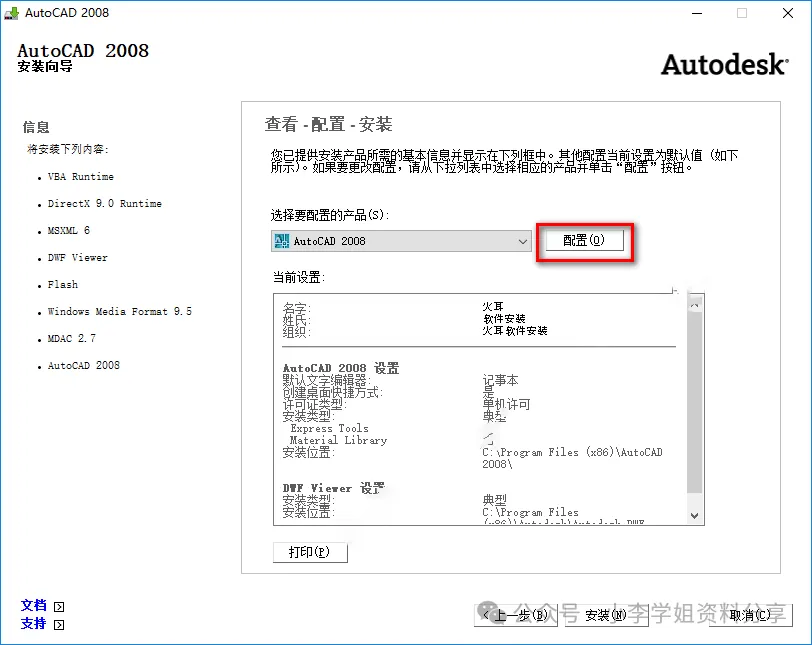
Task: Click the arrow icon beside 文档
Action: tap(59, 607)
